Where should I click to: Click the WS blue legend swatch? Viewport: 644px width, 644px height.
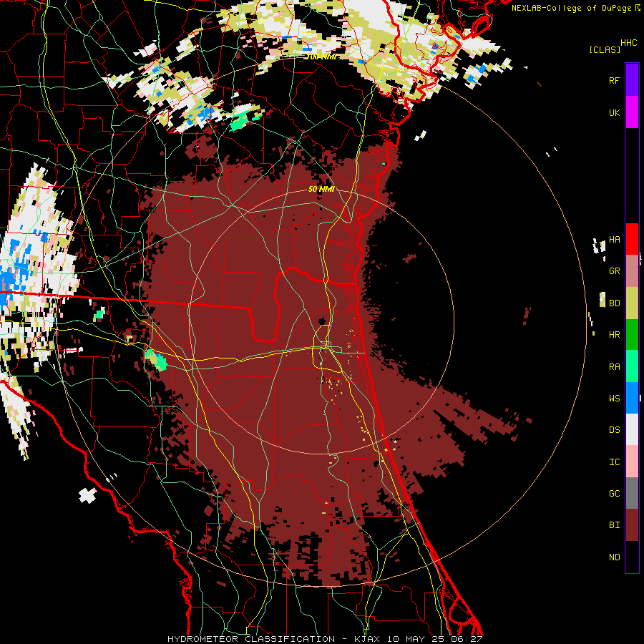pos(632,398)
